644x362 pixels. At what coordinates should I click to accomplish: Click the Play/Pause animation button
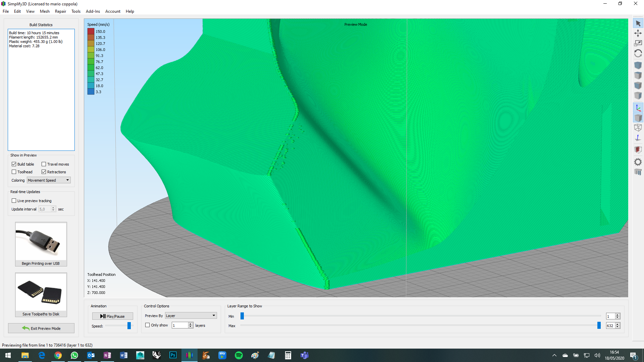coord(112,316)
